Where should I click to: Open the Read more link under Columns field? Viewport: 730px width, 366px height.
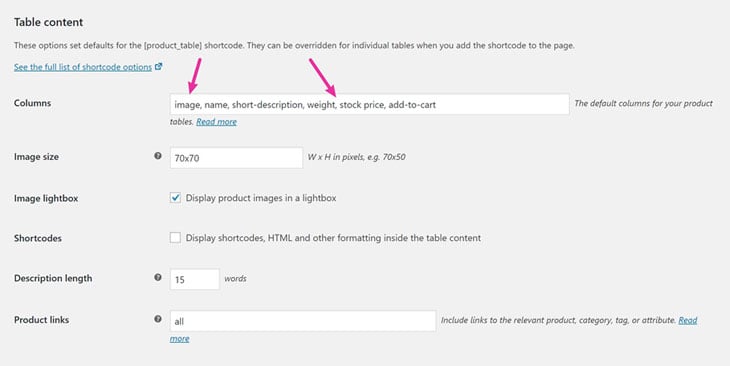[x=216, y=122]
